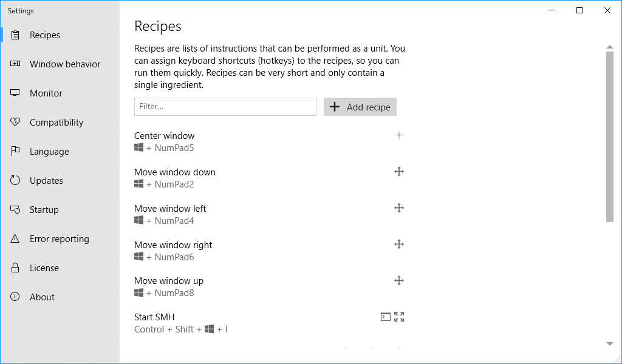Click the expand arrows icon on Start SMH
Viewport: 622px width, 364px height.
[399, 317]
